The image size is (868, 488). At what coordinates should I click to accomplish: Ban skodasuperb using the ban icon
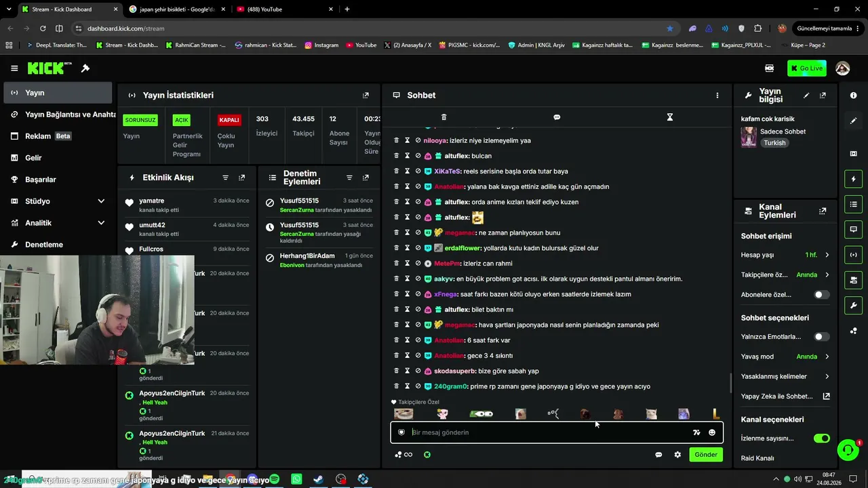click(418, 371)
